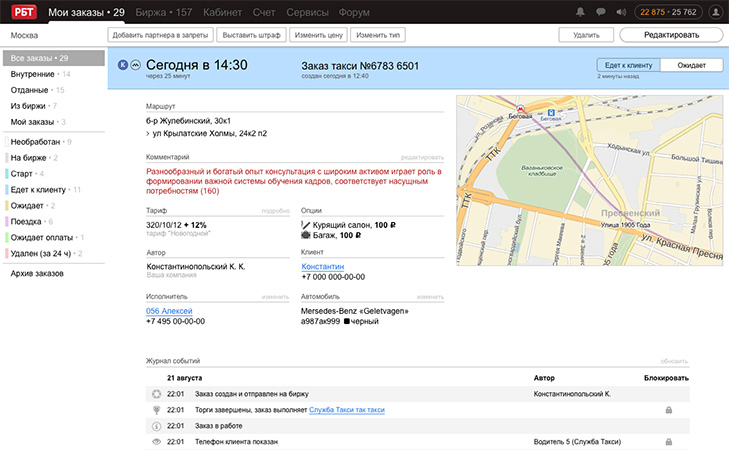
Task: Click изменить link next to Автомобиль
Action: (430, 297)
